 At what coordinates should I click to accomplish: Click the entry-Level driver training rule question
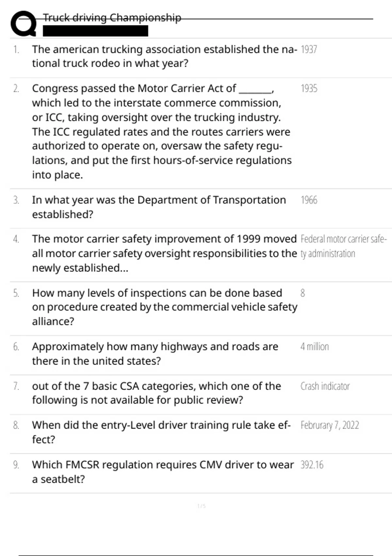point(161,432)
